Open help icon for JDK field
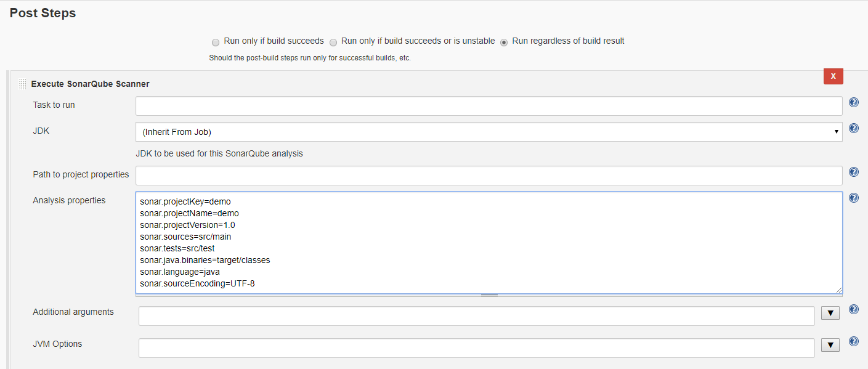 [x=854, y=128]
